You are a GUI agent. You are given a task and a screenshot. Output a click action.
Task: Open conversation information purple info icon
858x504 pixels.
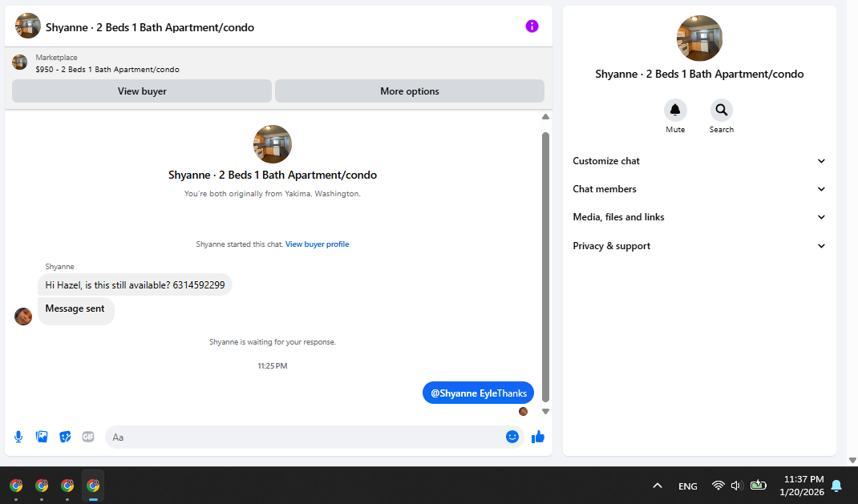(x=532, y=26)
